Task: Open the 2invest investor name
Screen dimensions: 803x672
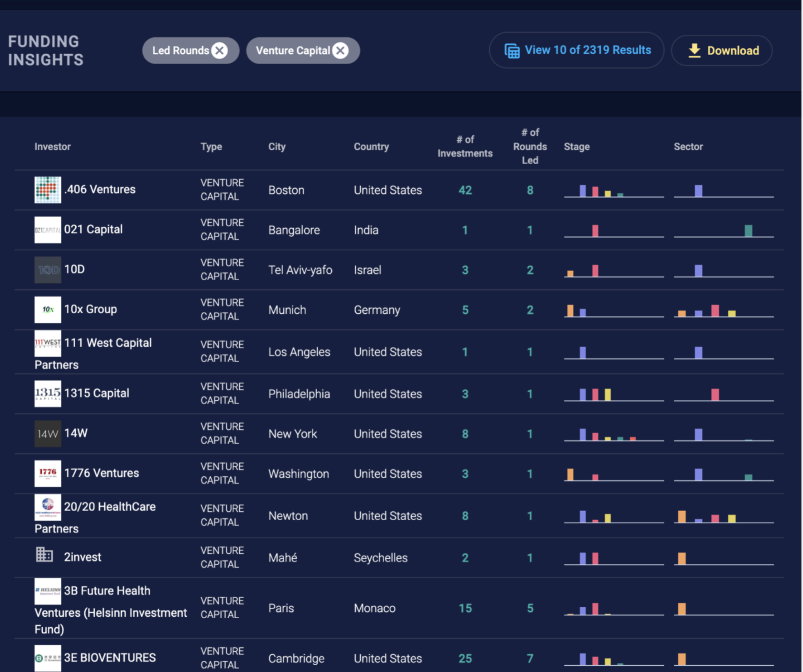Action: (x=83, y=557)
